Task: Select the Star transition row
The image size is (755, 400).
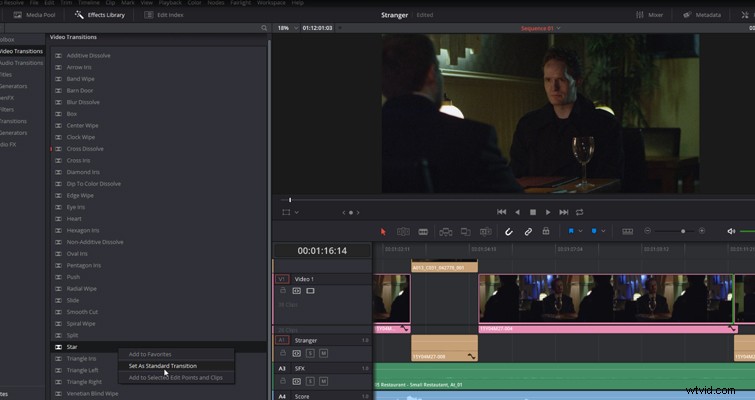Action: click(159, 347)
